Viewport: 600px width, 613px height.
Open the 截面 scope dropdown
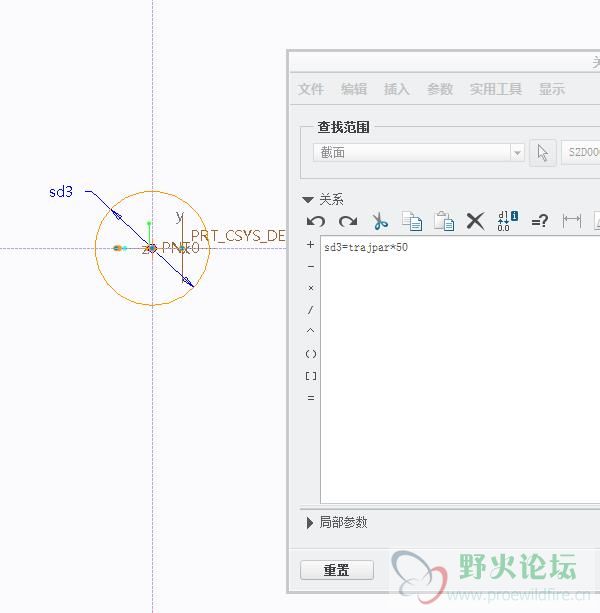pyautogui.click(x=418, y=152)
